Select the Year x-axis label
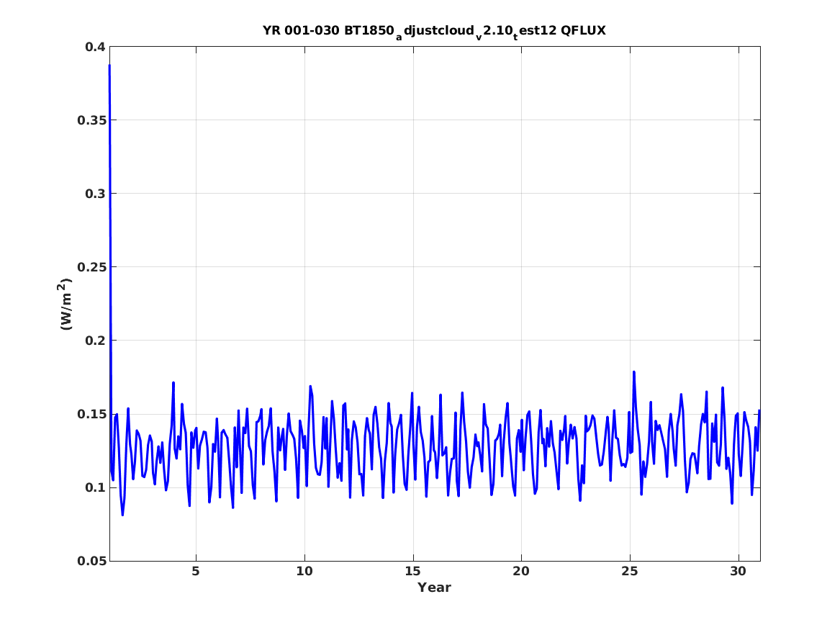The height and width of the screenshot is (630, 840). point(434,588)
